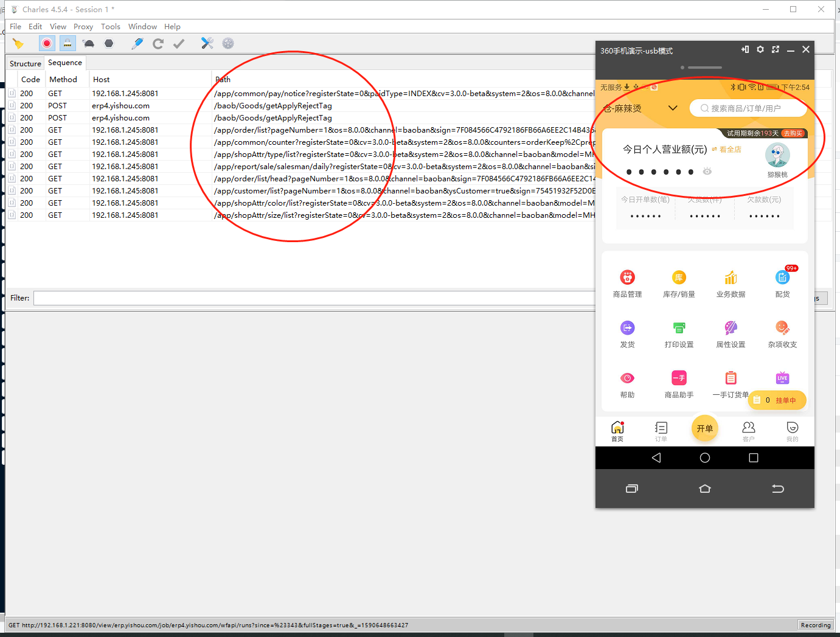Open the Settings gear icon in Charles toolbar
The height and width of the screenshot is (637, 840).
[x=228, y=43]
